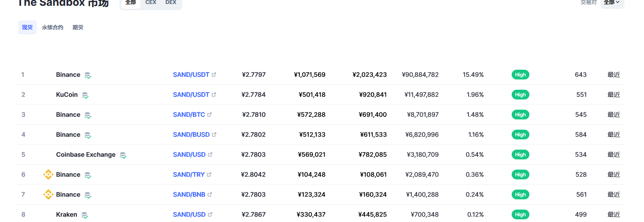
Task: Click the value ¥572,288
Action: tap(311, 115)
